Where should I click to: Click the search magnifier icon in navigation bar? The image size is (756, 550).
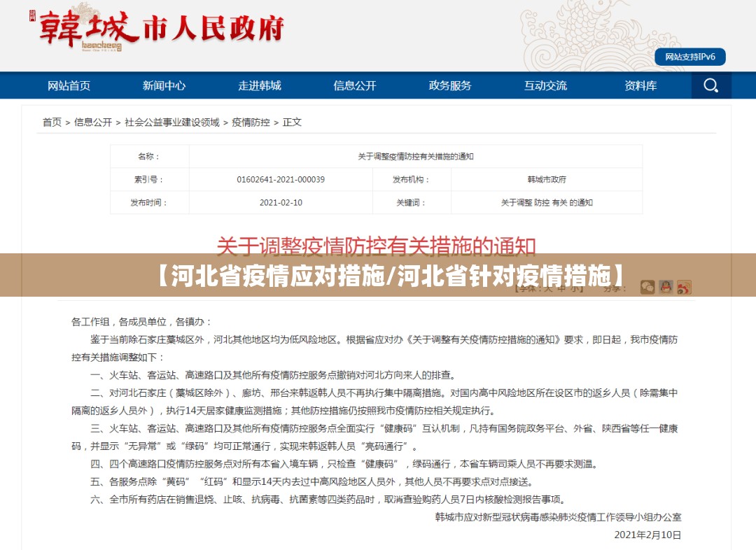[x=711, y=85]
